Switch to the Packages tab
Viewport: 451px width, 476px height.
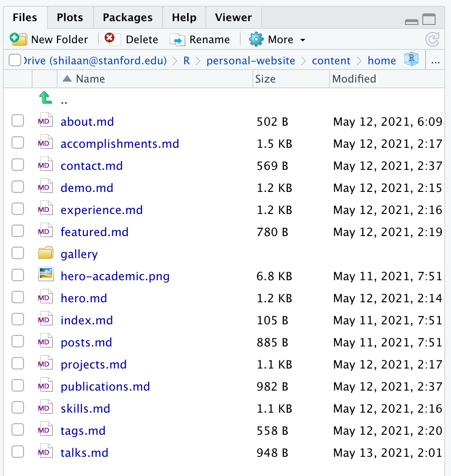(128, 18)
